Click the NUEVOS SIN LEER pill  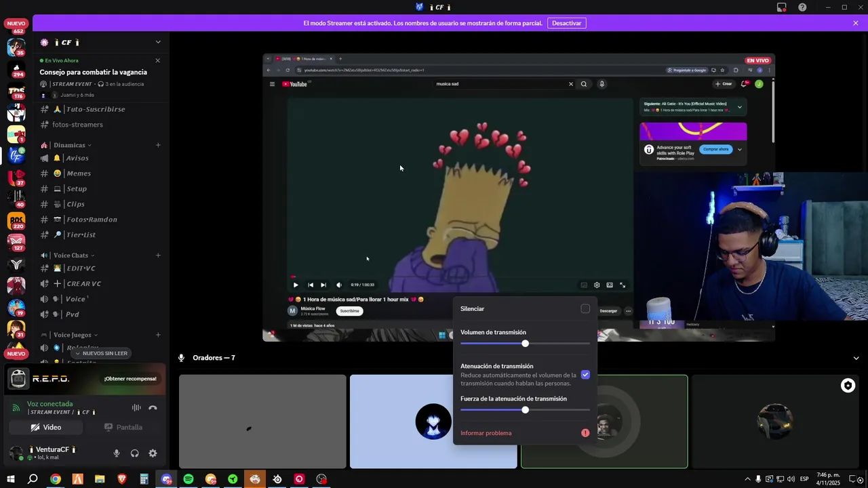(100, 353)
